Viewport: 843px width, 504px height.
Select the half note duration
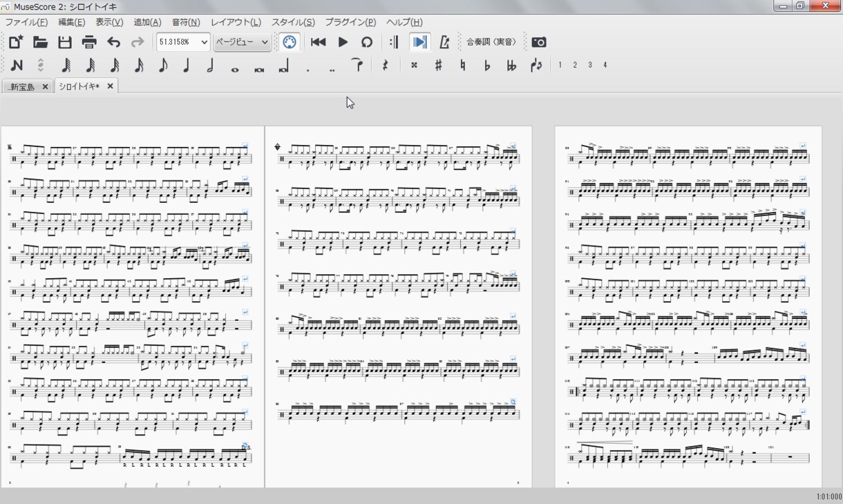[x=210, y=65]
